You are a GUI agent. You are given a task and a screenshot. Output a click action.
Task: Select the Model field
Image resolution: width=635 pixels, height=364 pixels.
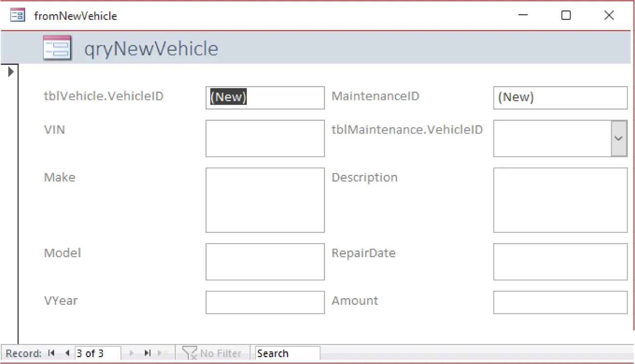265,262
